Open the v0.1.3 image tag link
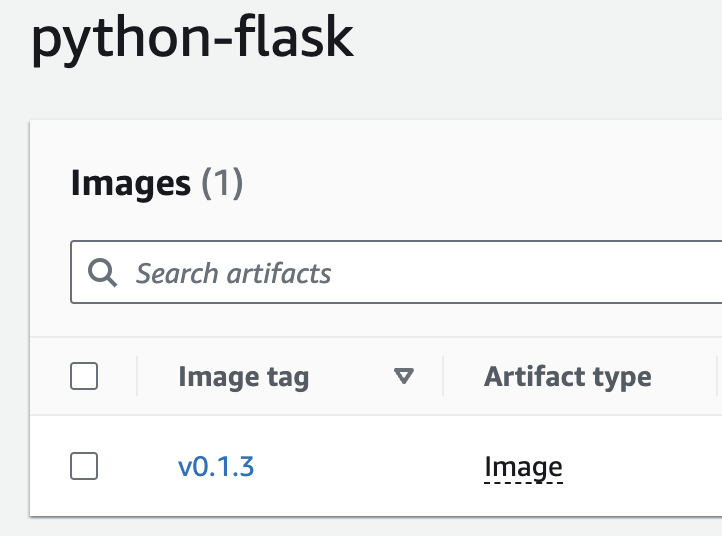Screen dimensions: 722x536 [x=216, y=466]
